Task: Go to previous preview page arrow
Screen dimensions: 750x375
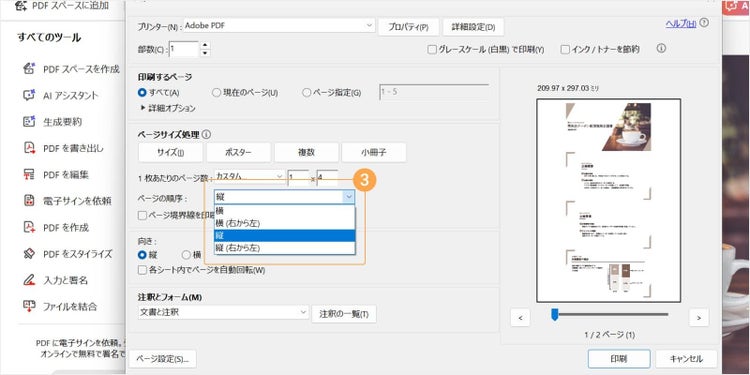Action: 520,317
